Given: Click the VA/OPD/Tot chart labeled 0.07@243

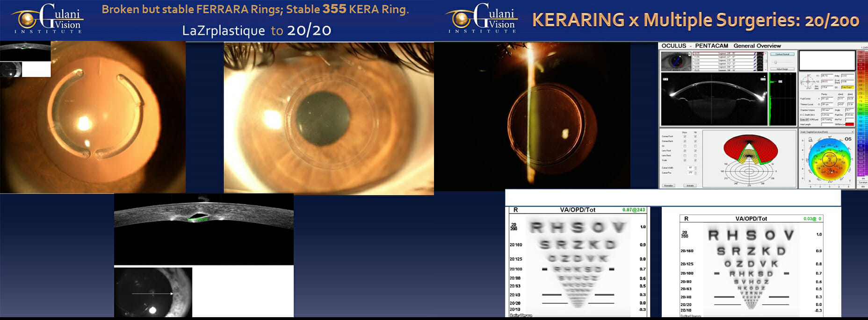Looking at the screenshot, I should 578,262.
